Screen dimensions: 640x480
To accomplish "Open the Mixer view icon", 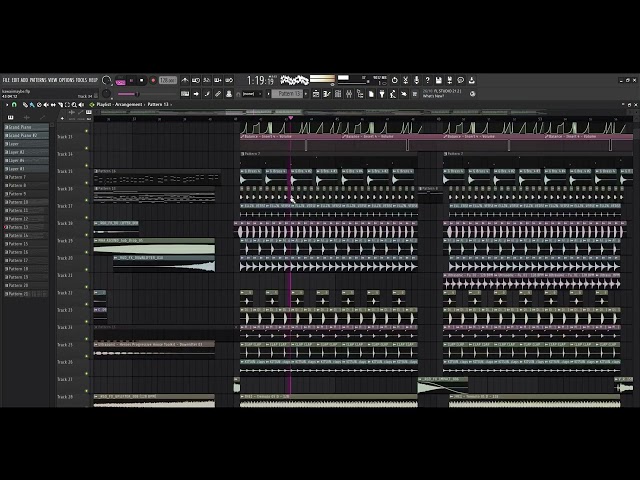I will (349, 94).
